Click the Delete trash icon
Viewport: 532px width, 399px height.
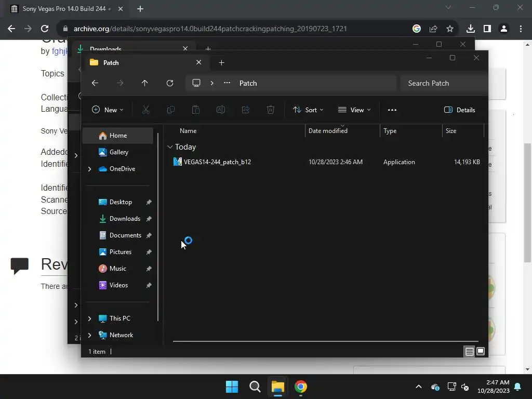[270, 110]
